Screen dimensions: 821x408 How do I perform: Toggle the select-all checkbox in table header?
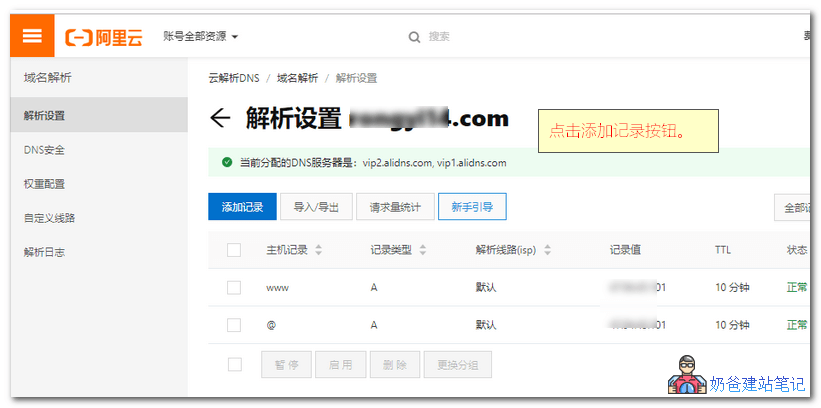pos(234,250)
